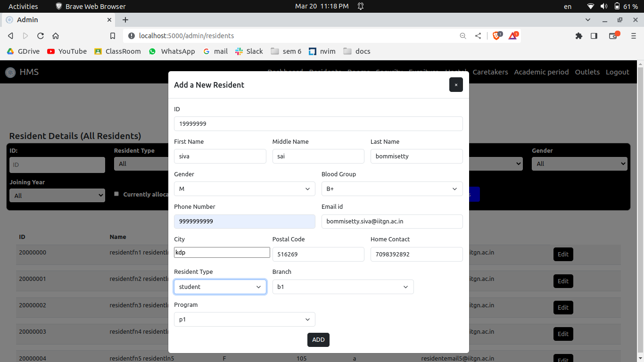Click the notification bell in the top bar
This screenshot has width=644, height=362.
361,6
